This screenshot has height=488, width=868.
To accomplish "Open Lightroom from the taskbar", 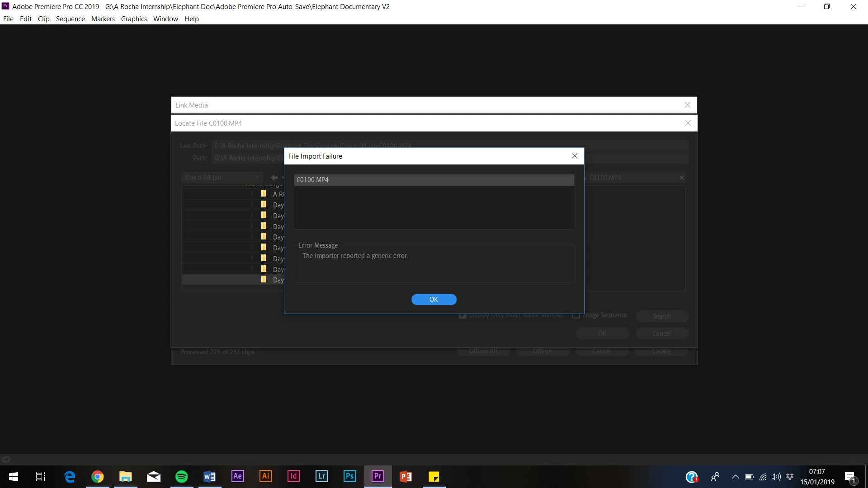I will coord(321,476).
